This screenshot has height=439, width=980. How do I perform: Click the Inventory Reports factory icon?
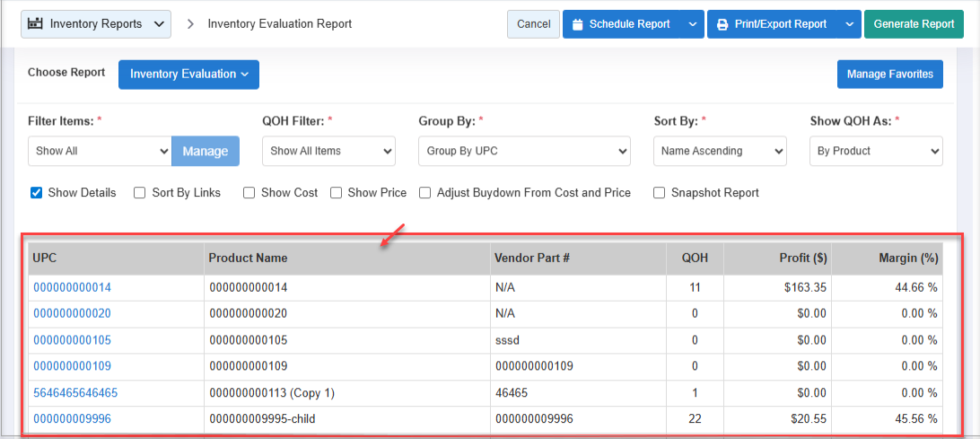pos(36,24)
